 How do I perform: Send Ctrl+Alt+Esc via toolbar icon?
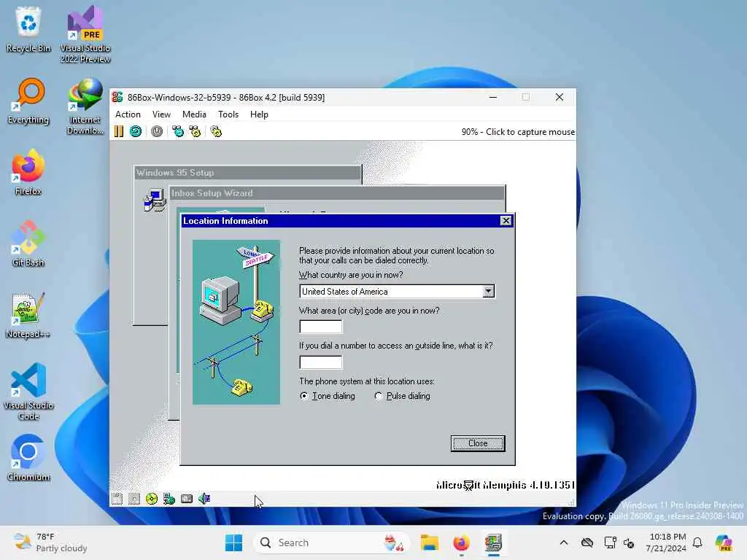(x=196, y=131)
